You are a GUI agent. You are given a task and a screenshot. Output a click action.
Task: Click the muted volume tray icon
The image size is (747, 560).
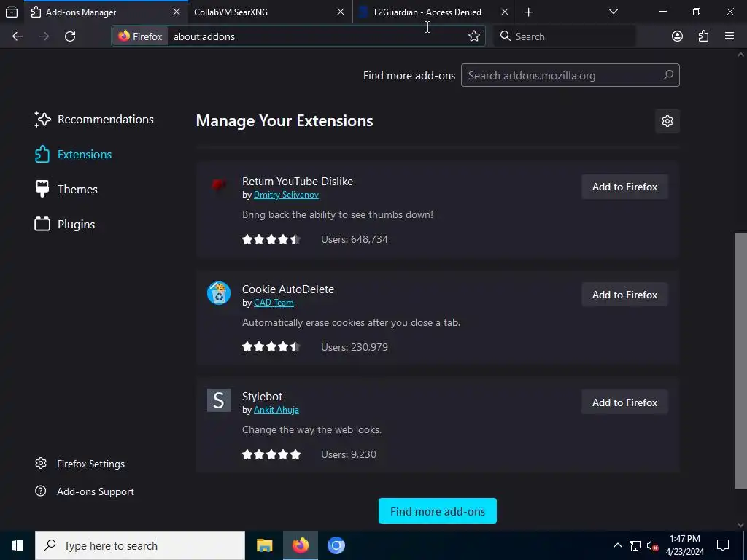tap(653, 545)
